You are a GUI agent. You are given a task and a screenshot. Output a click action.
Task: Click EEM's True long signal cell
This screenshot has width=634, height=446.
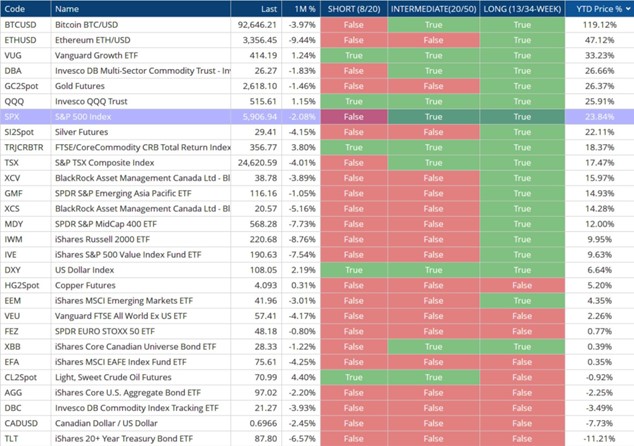click(522, 301)
